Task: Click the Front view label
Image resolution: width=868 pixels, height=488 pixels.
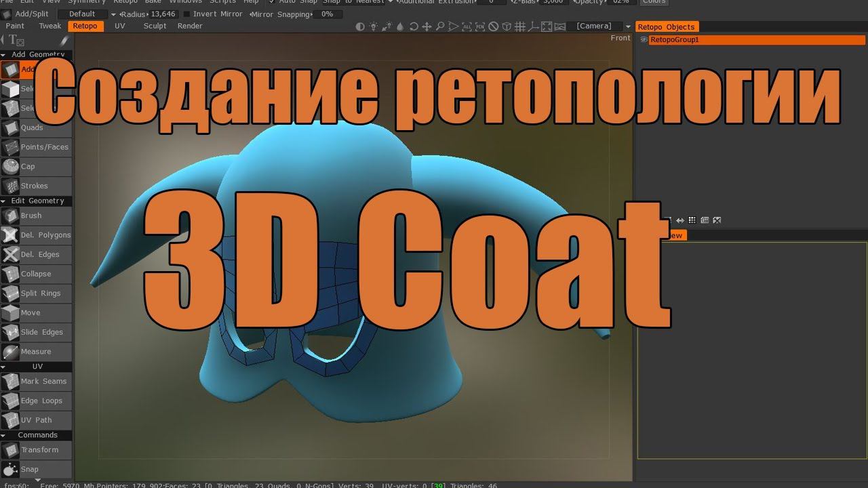Action: coord(620,38)
